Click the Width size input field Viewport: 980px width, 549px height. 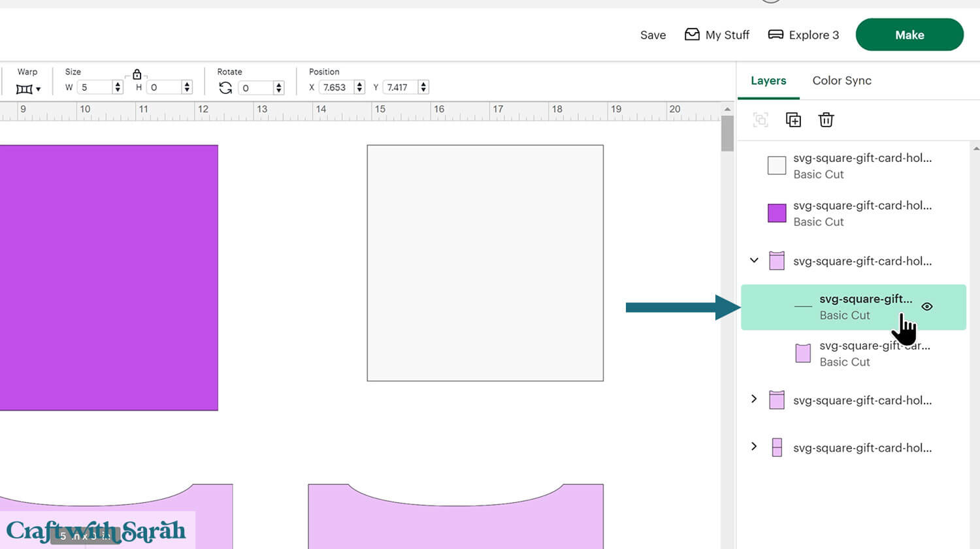click(x=95, y=87)
